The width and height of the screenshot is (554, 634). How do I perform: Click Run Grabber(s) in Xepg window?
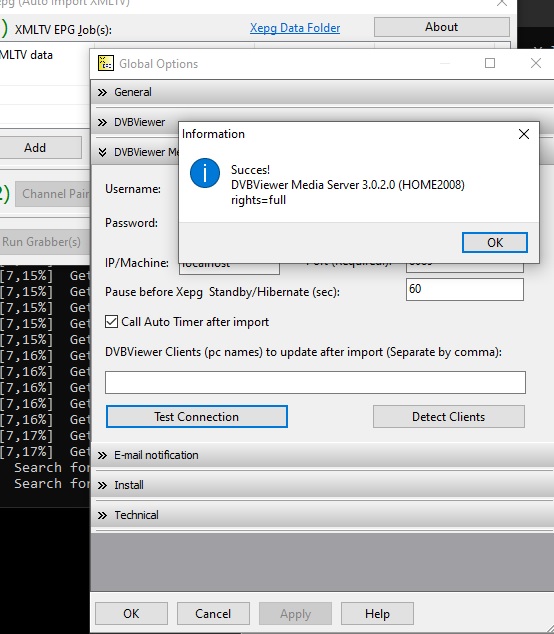click(x=42, y=242)
